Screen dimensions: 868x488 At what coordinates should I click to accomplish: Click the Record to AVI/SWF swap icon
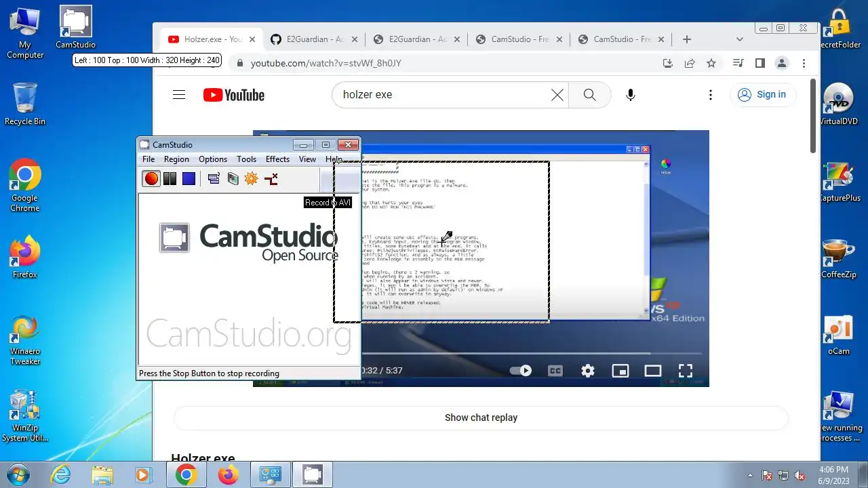tap(233, 178)
